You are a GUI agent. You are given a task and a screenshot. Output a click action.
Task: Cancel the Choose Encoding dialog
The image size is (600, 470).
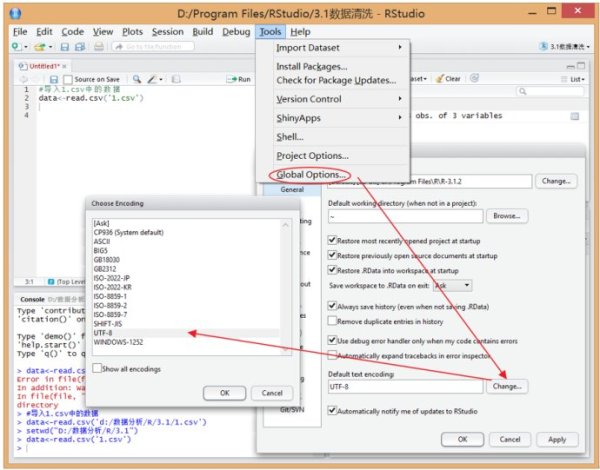click(272, 393)
